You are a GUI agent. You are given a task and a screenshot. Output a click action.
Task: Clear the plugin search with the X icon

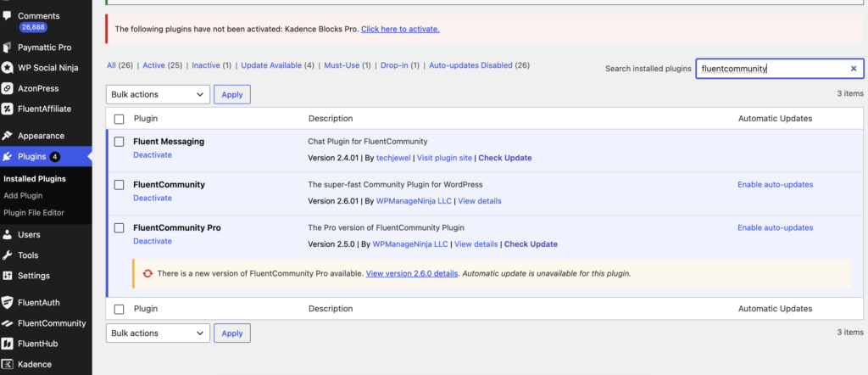pyautogui.click(x=854, y=69)
